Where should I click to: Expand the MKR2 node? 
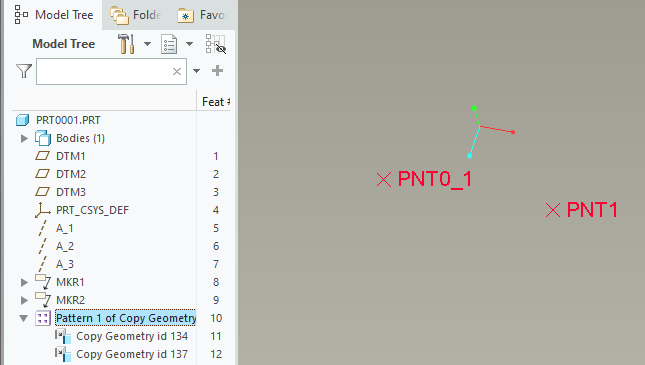pos(24,300)
